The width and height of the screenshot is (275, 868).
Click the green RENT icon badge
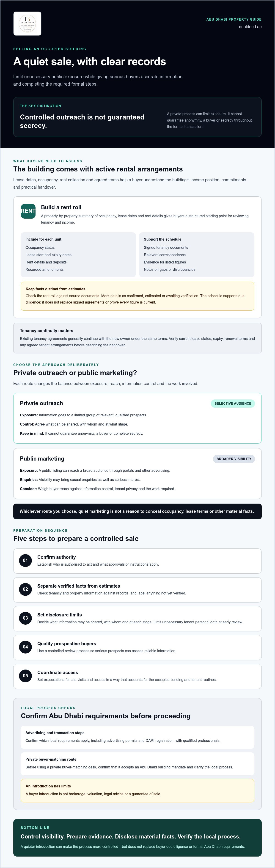click(x=28, y=211)
